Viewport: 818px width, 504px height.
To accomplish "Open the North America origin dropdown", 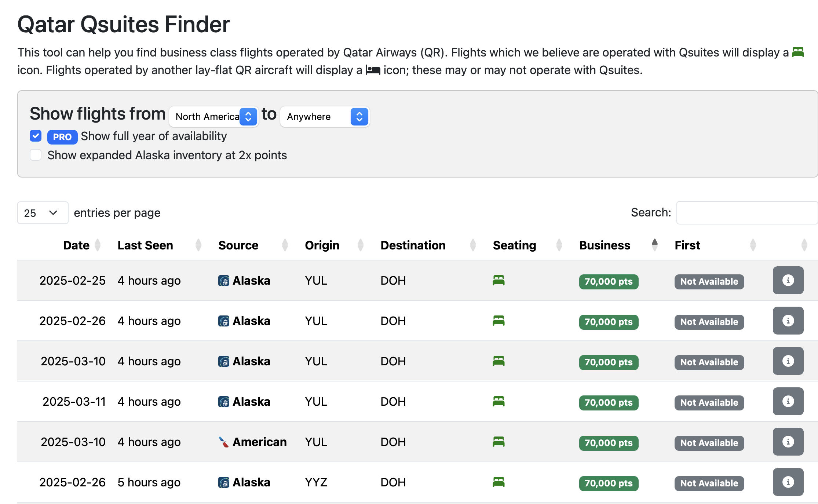I will pos(214,117).
